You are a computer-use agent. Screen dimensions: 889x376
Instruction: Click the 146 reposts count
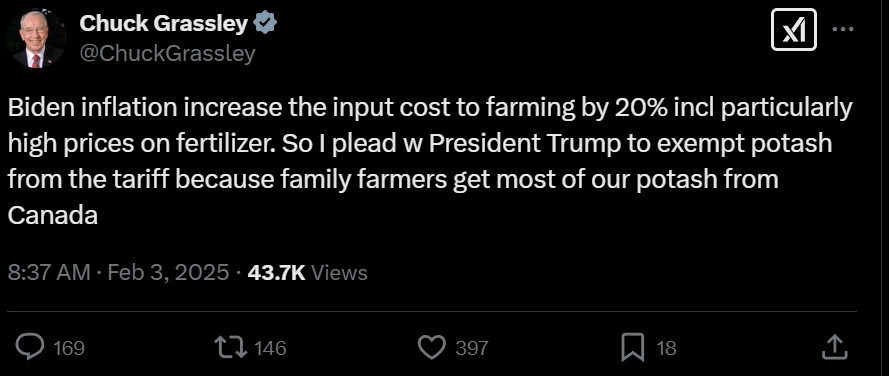tap(270, 348)
